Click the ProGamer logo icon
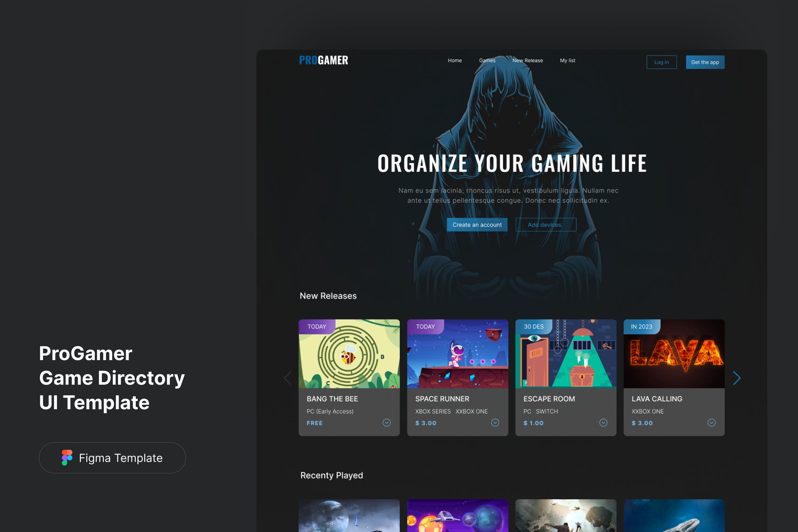 325,59
